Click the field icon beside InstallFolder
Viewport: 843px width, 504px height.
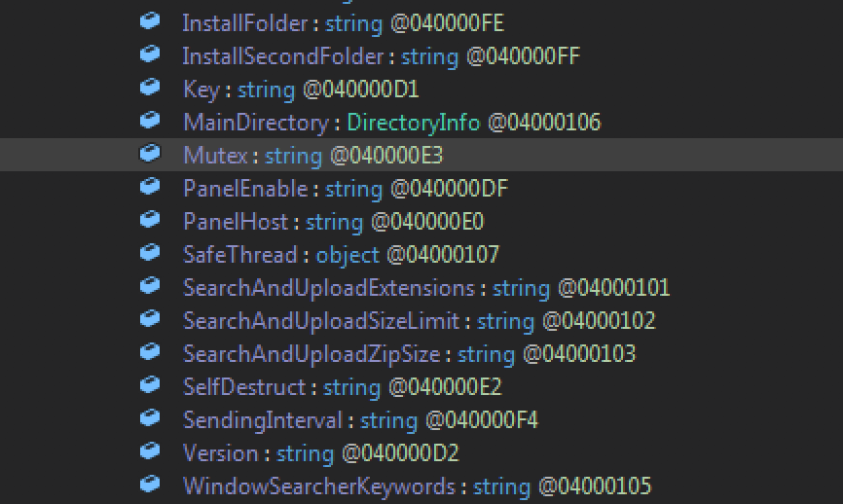click(150, 21)
